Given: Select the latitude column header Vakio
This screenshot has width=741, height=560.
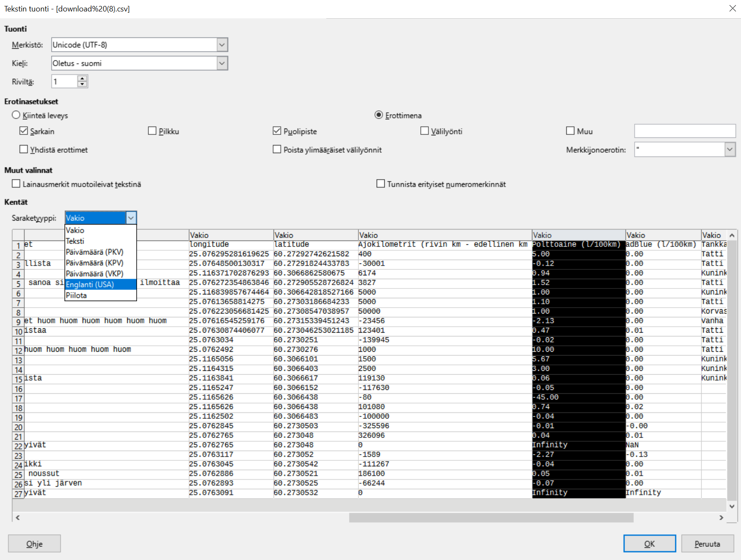Looking at the screenshot, I should pos(316,235).
